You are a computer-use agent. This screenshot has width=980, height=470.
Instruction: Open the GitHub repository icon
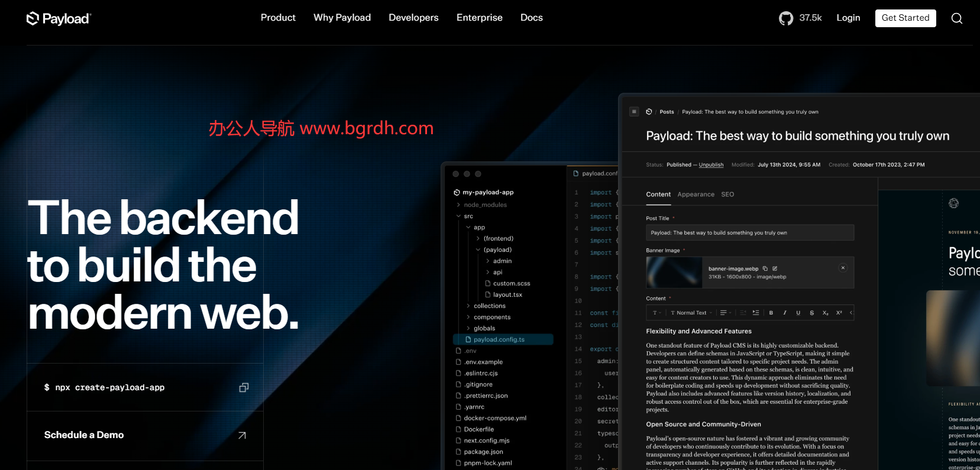pos(785,18)
